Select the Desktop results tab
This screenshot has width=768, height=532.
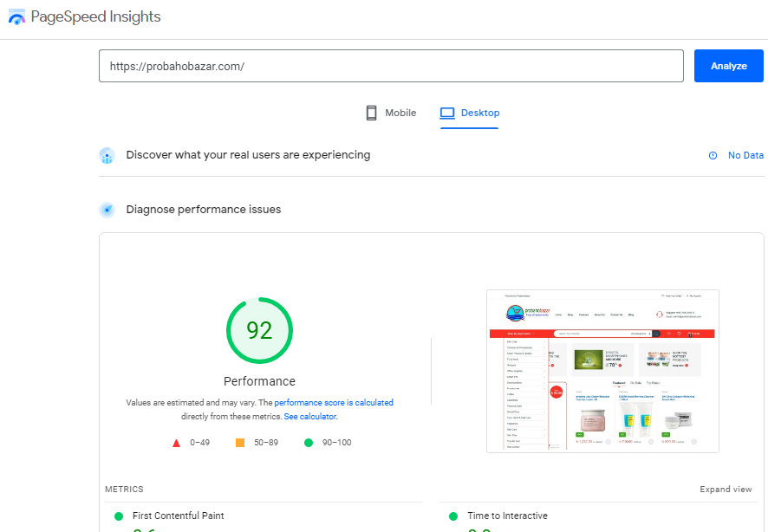pos(469,113)
